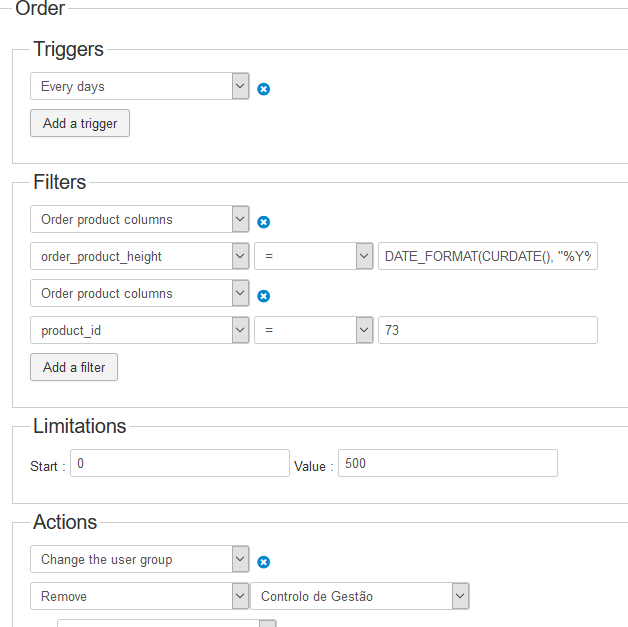Delete the first Order product columns filter

[x=264, y=222]
